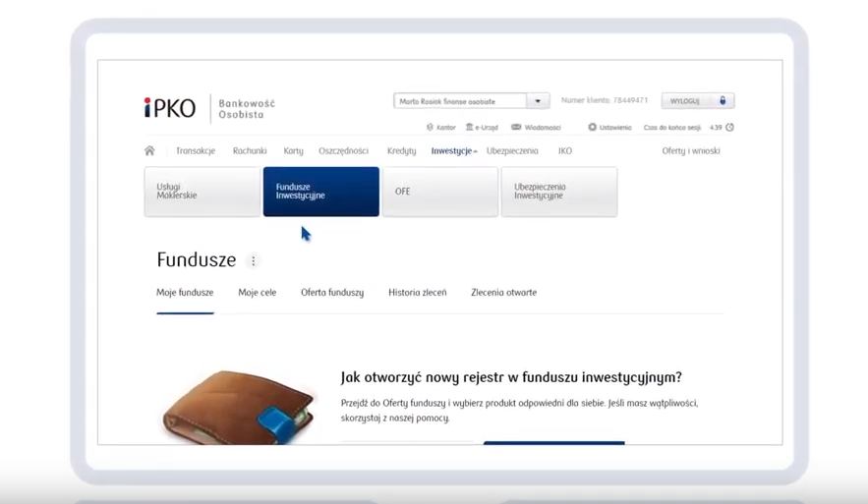The height and width of the screenshot is (504, 868).
Task: Switch to Historia zleceń tab
Action: pyautogui.click(x=417, y=293)
